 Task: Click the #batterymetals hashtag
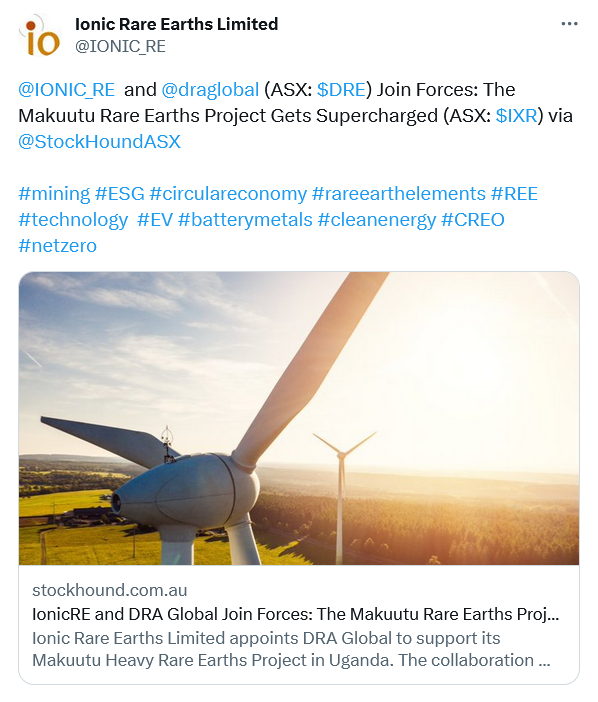tap(245, 220)
